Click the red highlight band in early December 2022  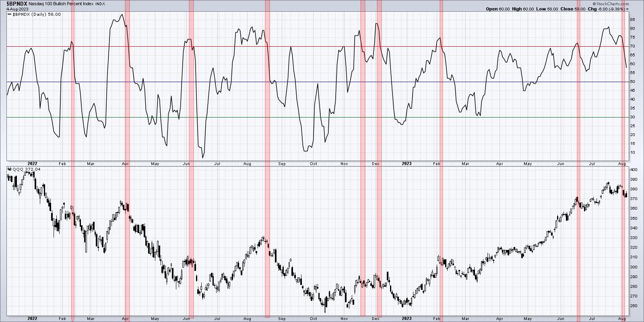point(379,159)
